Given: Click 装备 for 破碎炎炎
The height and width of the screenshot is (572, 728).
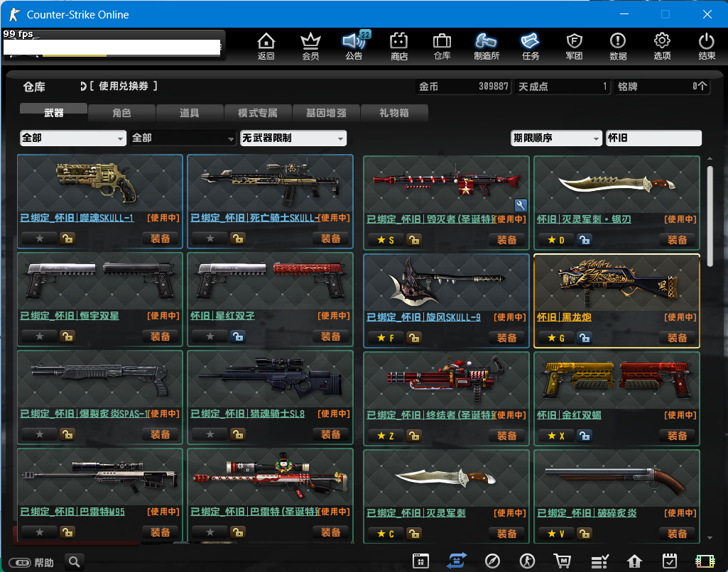Looking at the screenshot, I should [678, 534].
